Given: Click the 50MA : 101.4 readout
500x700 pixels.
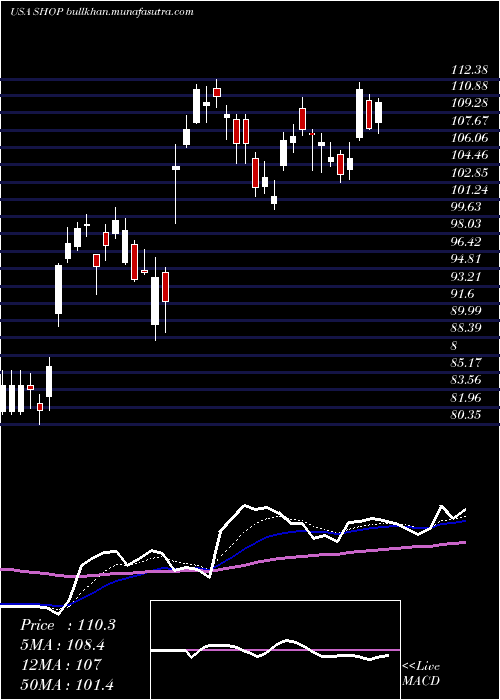Looking at the screenshot, I should 67,684.
